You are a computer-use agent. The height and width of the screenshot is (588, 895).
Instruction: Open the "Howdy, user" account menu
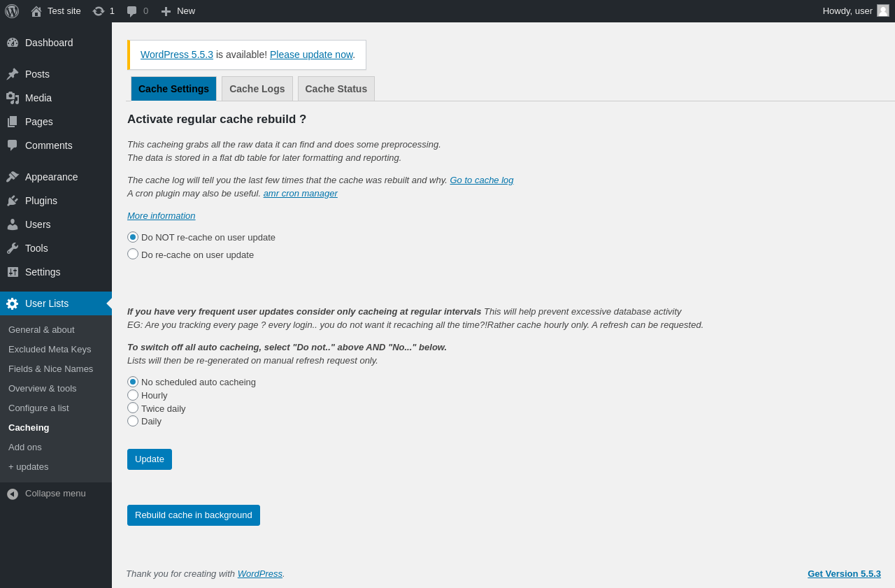[x=847, y=11]
